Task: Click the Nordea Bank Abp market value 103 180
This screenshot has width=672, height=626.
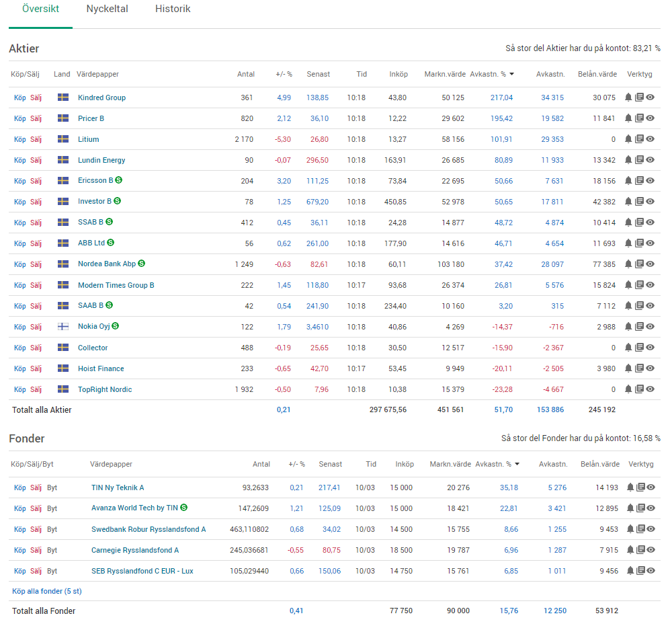Action: coord(451,264)
